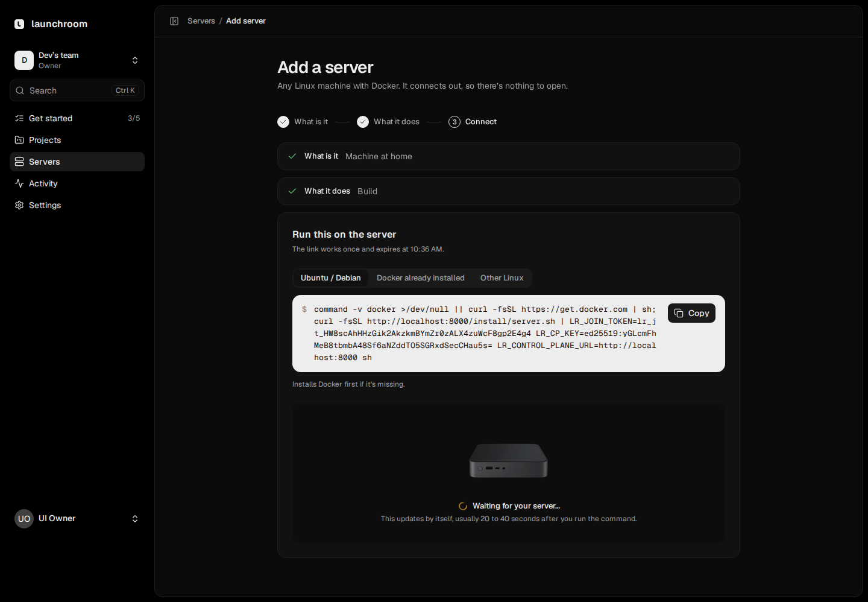This screenshot has width=868, height=602.
Task: Open the Dev's team switcher chevron
Action: point(135,60)
